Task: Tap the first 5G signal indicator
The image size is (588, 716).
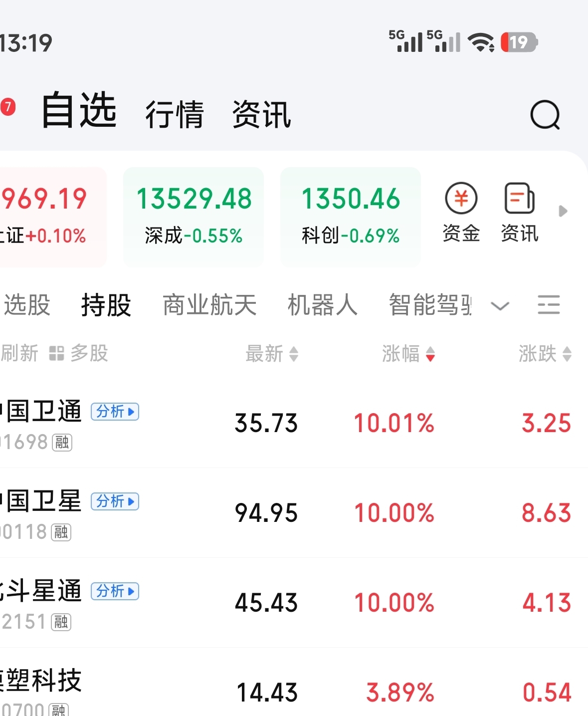Action: (x=405, y=41)
